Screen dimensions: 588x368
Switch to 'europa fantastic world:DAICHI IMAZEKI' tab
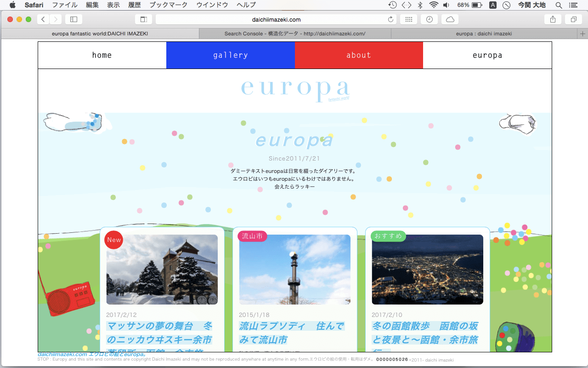click(x=100, y=34)
